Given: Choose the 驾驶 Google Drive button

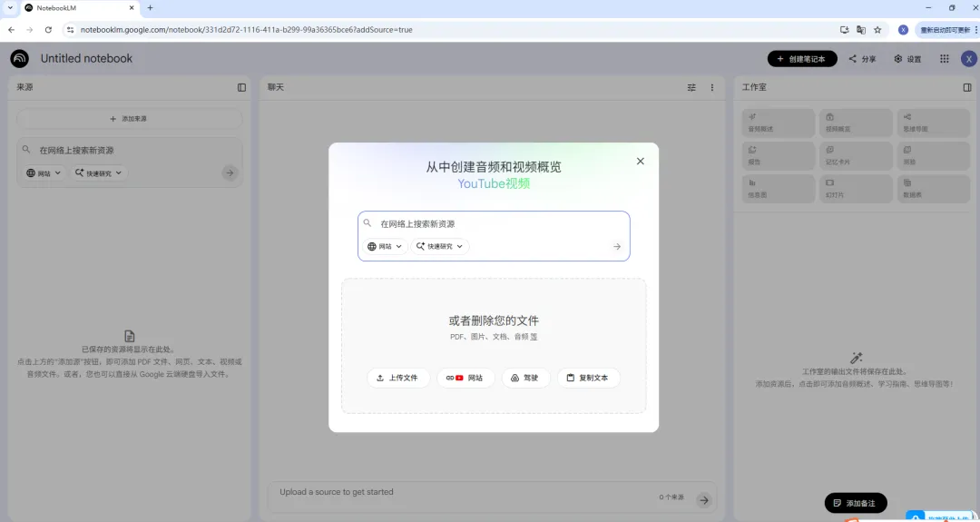Looking at the screenshot, I should click(525, 378).
